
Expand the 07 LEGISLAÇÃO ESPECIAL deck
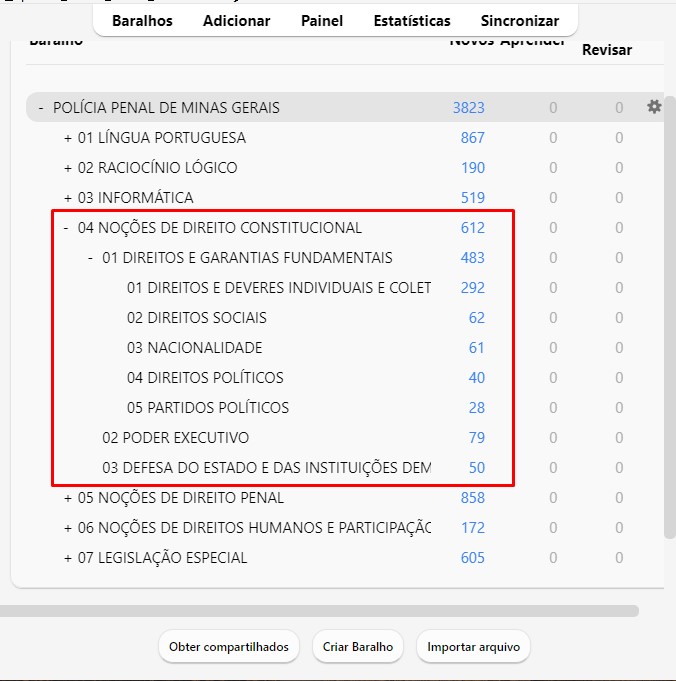point(68,558)
